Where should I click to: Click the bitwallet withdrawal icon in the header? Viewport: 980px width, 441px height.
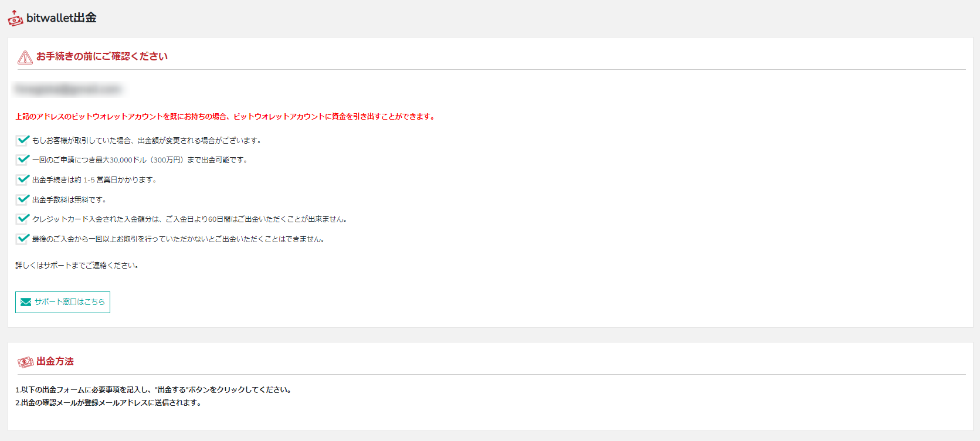pos(15,18)
